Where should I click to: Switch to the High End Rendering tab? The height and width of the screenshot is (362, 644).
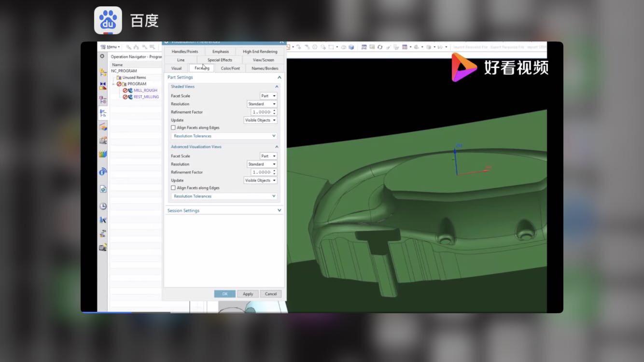click(x=260, y=52)
